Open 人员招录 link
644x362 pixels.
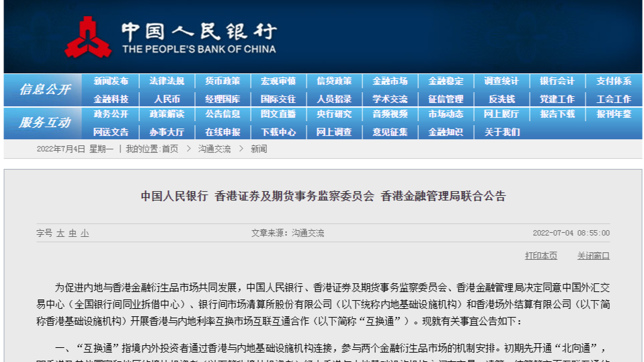(x=334, y=99)
